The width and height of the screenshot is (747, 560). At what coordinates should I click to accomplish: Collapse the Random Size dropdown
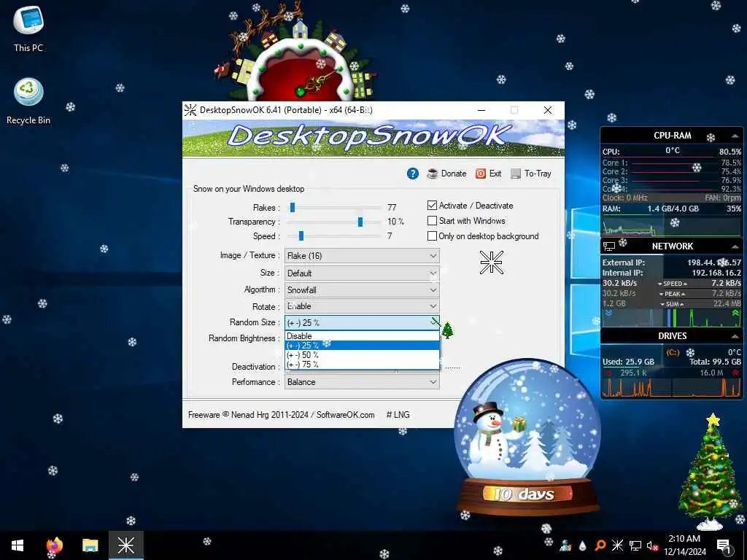tap(362, 322)
